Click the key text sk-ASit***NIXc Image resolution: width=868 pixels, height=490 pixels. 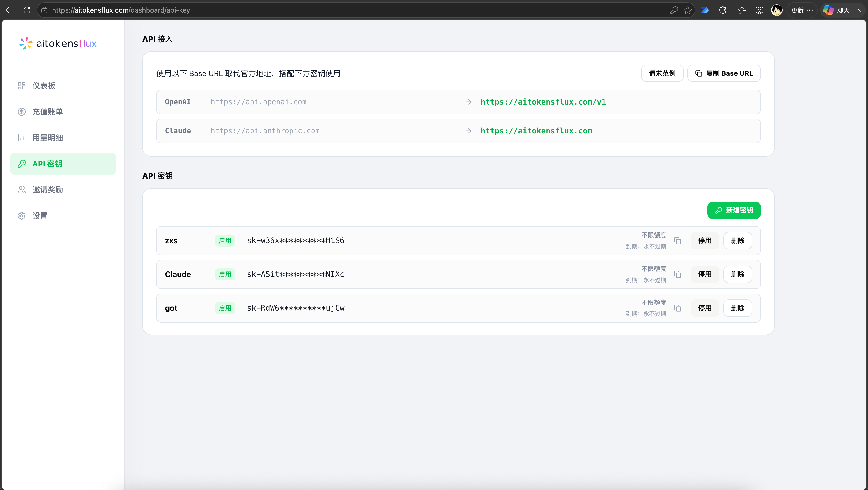[x=296, y=274]
